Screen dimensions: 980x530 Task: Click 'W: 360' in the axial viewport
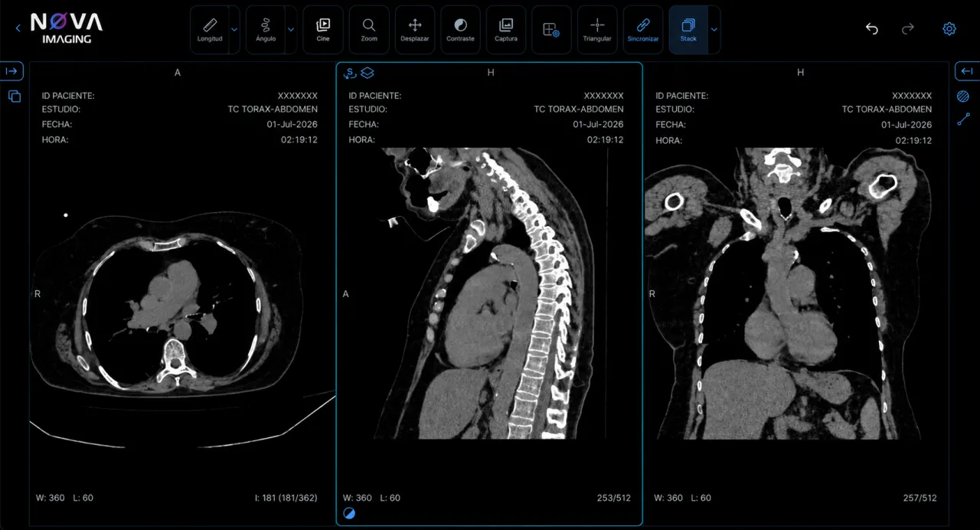(51, 498)
